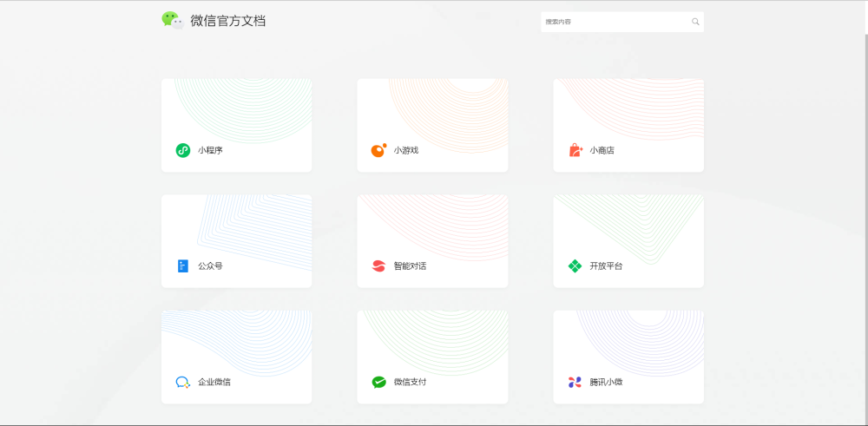
Task: Click the green 小程序 mini program icon
Action: (182, 150)
